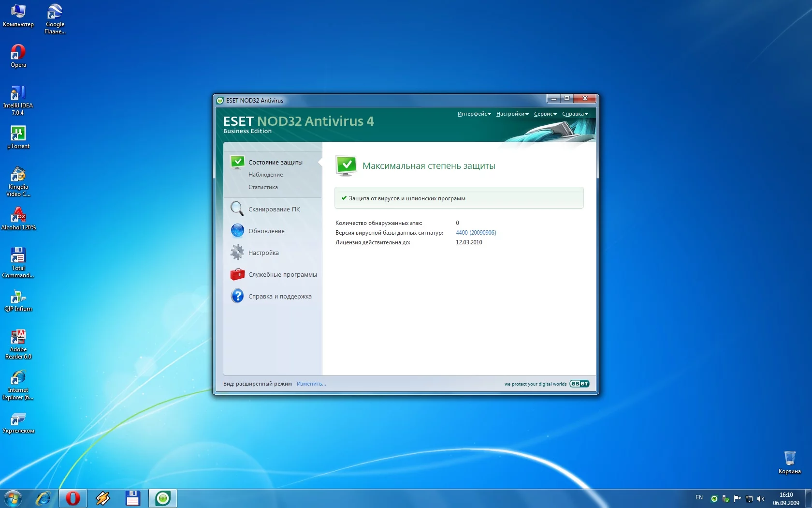812x508 pixels.
Task: Click the we protect your digital worlds slogan
Action: click(536, 384)
